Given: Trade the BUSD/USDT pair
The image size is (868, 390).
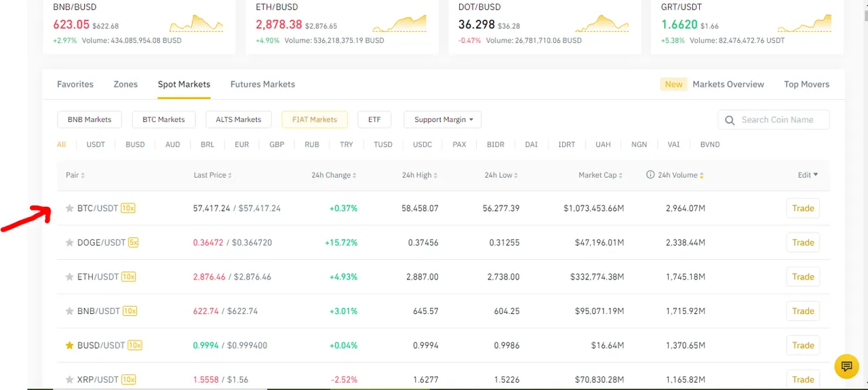Looking at the screenshot, I should (x=803, y=345).
